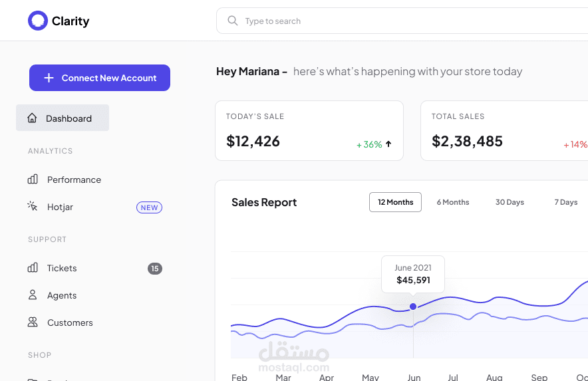Click the TODAY'S SALE card title
The image size is (588, 381).
pyautogui.click(x=255, y=116)
